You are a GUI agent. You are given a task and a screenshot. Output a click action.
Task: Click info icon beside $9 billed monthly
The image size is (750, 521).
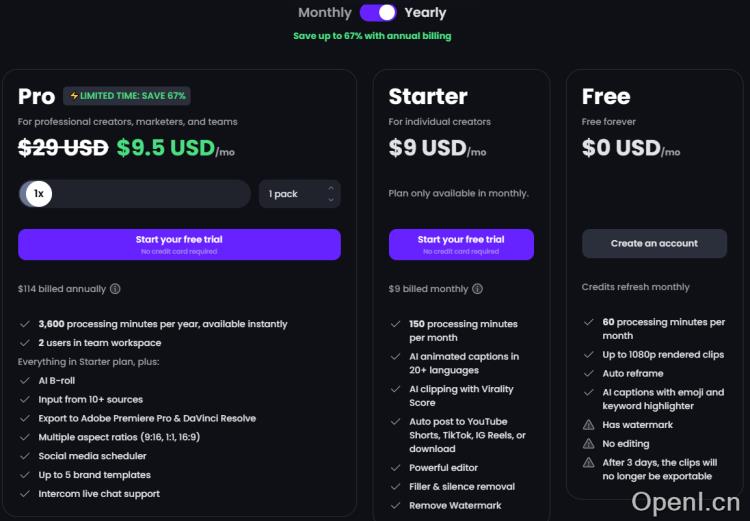point(477,289)
